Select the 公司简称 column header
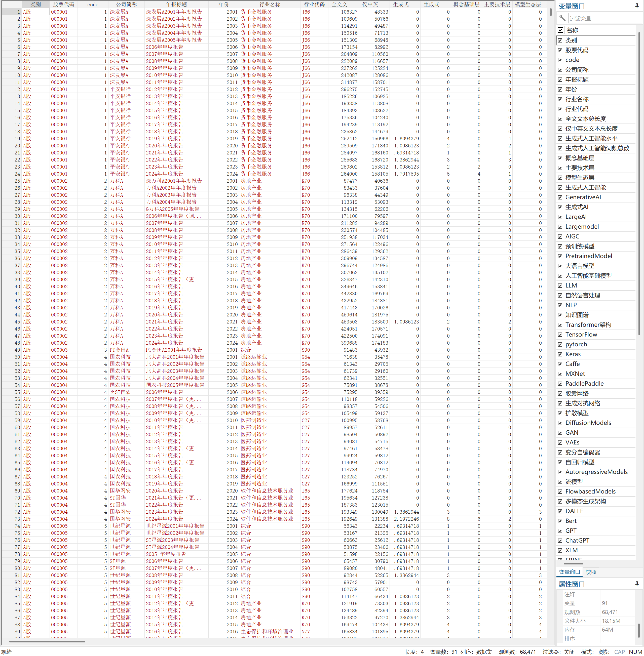This screenshot has height=656, width=644. click(x=126, y=4)
